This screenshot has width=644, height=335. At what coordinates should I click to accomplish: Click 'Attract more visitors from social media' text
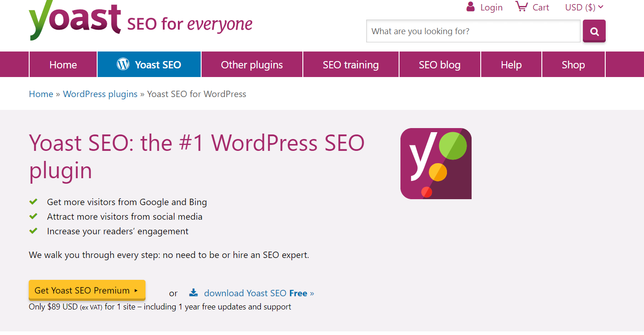click(x=125, y=216)
